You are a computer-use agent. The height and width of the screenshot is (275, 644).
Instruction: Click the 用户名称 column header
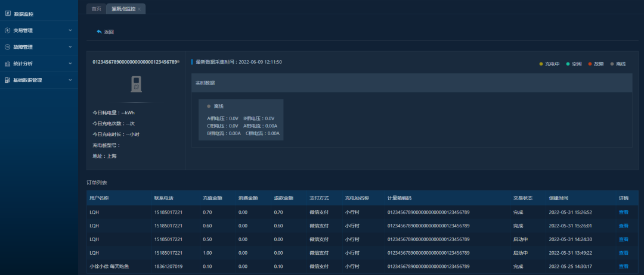coord(99,198)
